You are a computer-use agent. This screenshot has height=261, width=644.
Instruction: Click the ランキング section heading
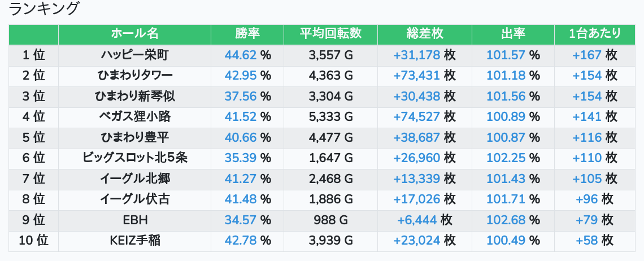pyautogui.click(x=45, y=9)
